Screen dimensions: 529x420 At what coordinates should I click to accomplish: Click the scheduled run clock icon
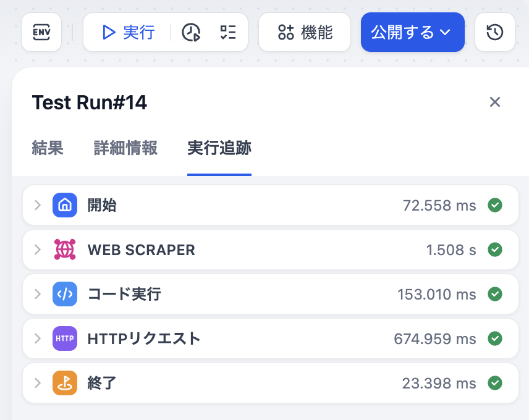coord(191,32)
